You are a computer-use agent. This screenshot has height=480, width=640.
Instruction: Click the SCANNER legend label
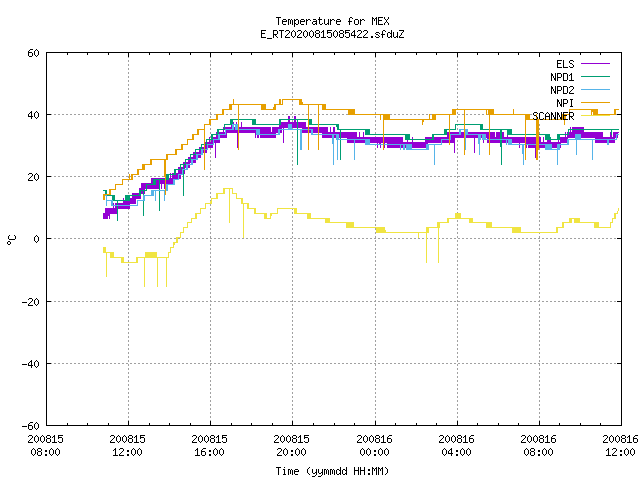[553, 116]
